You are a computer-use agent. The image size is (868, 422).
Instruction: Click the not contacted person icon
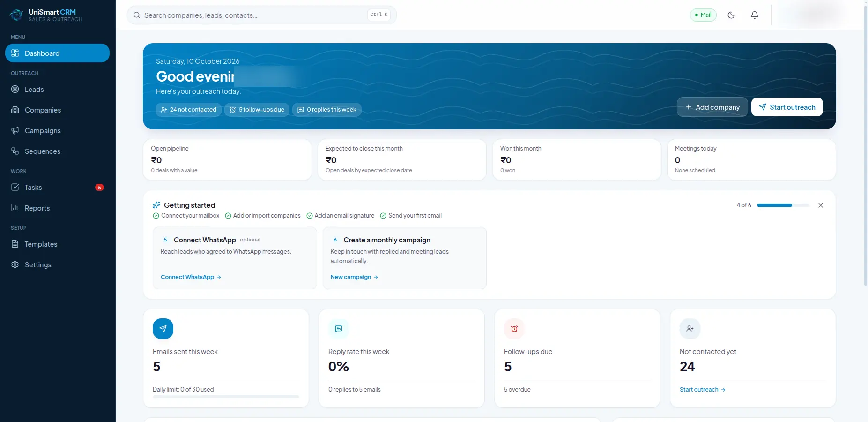pyautogui.click(x=690, y=329)
